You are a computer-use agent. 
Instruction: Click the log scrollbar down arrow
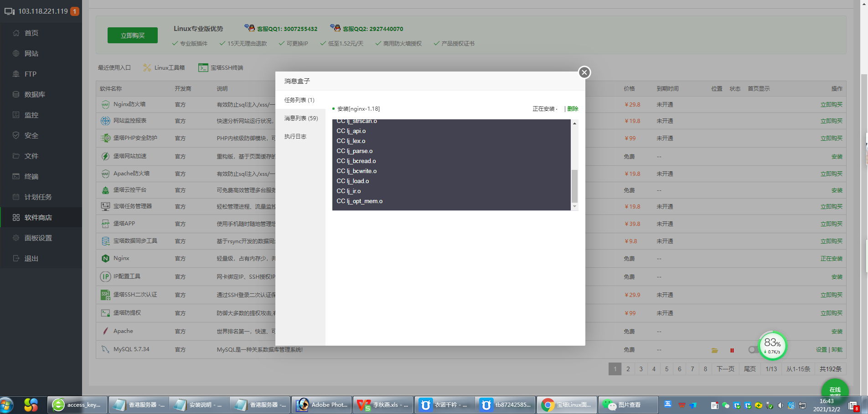click(574, 207)
